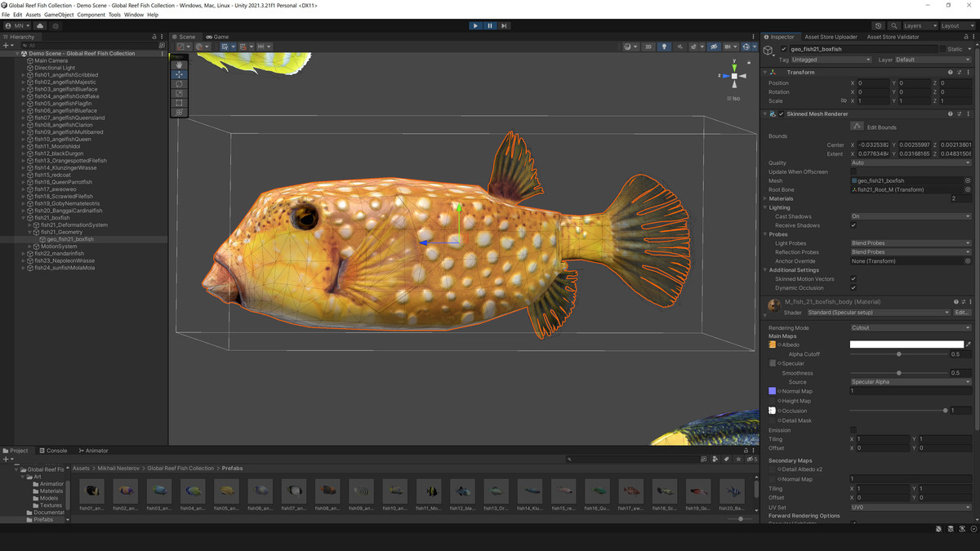Open the GameObject menu
The width and height of the screenshot is (980, 551).
[x=60, y=14]
